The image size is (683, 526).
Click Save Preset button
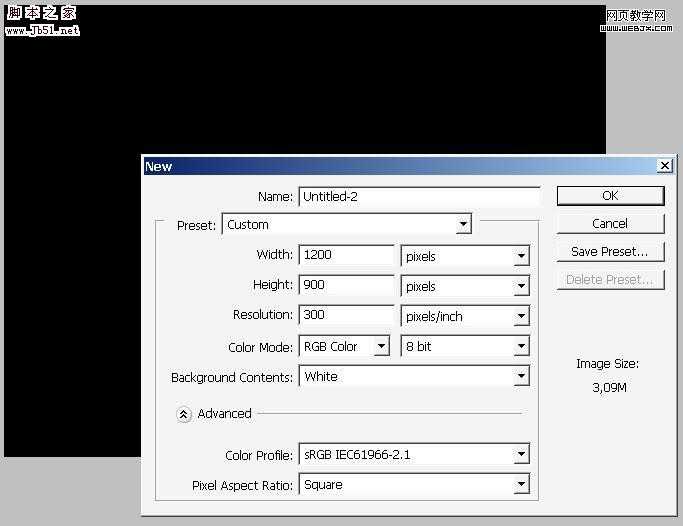(610, 252)
